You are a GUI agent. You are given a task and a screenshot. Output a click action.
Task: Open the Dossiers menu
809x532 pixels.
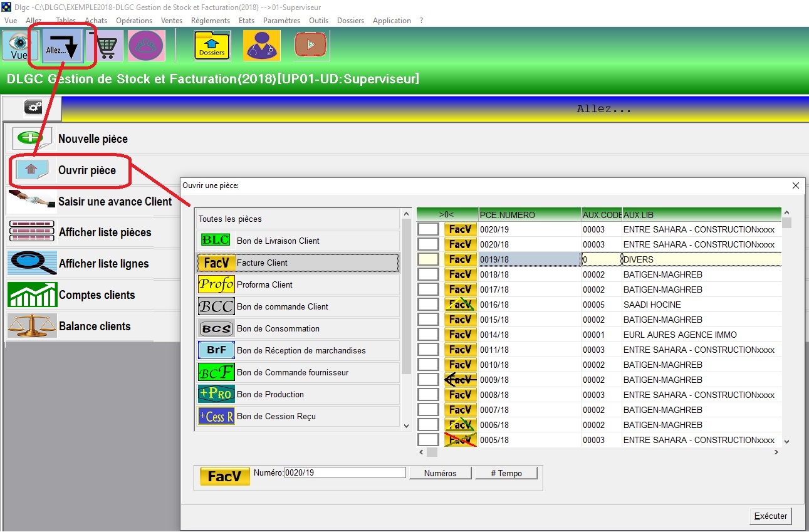(350, 21)
